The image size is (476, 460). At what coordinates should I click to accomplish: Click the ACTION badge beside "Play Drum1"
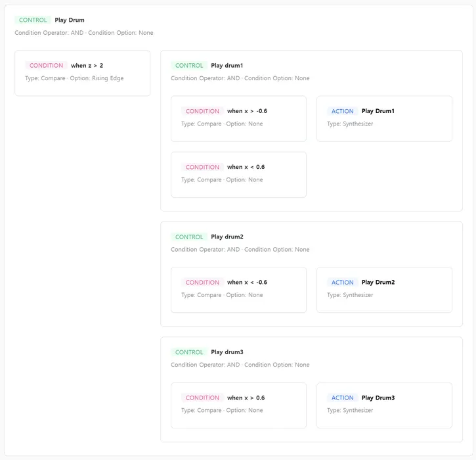coord(342,111)
